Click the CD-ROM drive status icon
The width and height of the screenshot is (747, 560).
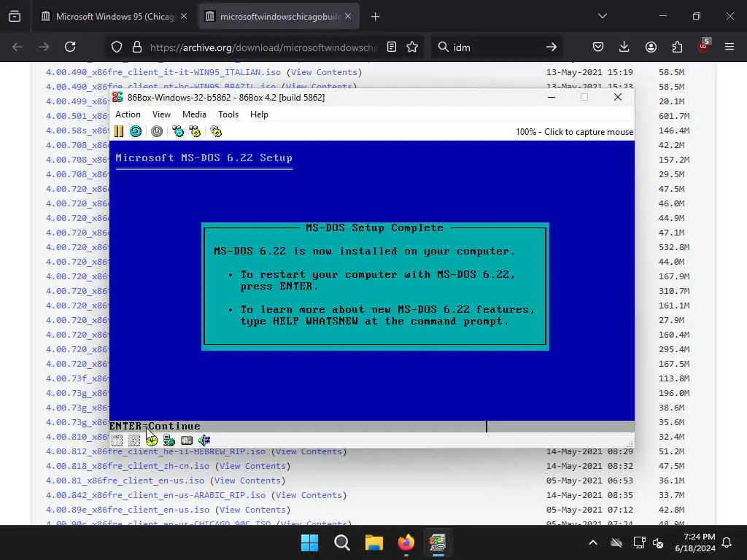point(152,440)
